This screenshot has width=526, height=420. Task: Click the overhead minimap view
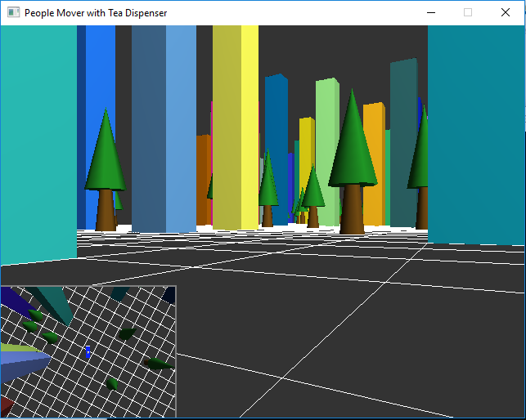coord(88,351)
